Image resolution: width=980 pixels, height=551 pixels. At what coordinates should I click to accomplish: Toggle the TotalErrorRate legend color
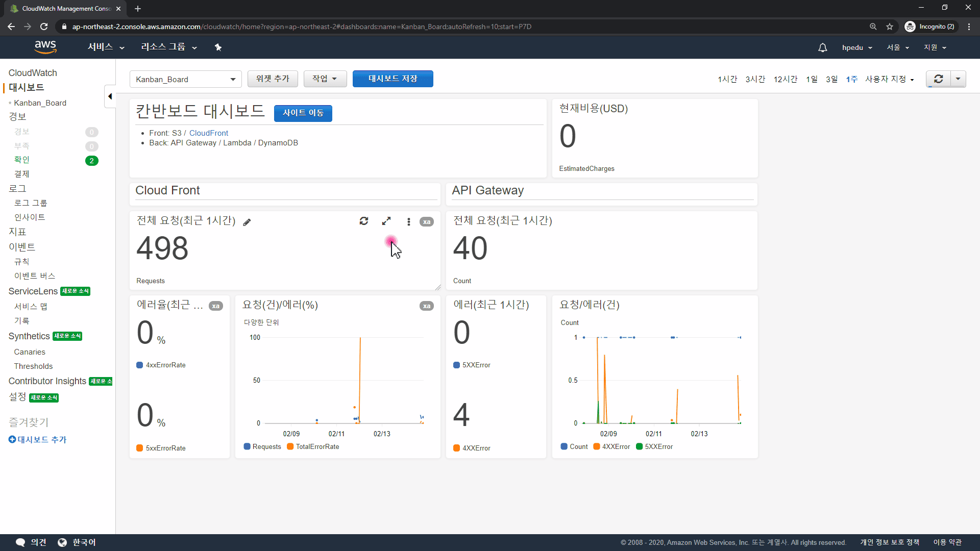tap(290, 447)
